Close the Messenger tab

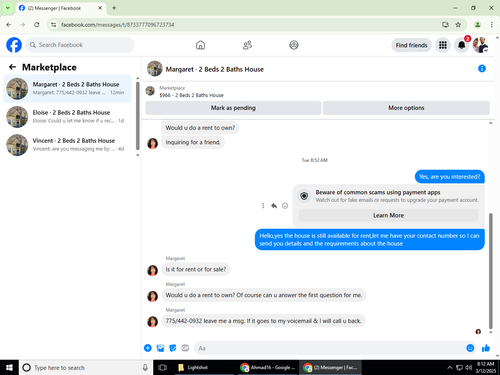click(100, 8)
